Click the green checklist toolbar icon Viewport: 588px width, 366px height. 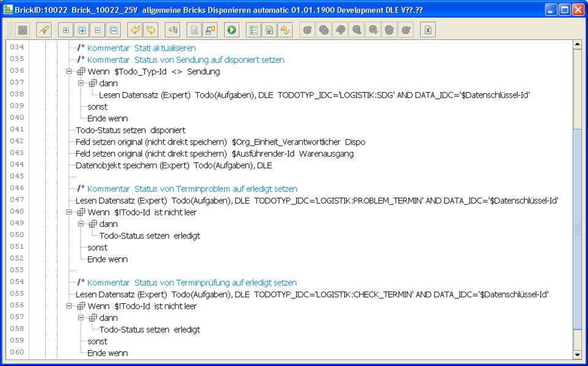tap(253, 30)
